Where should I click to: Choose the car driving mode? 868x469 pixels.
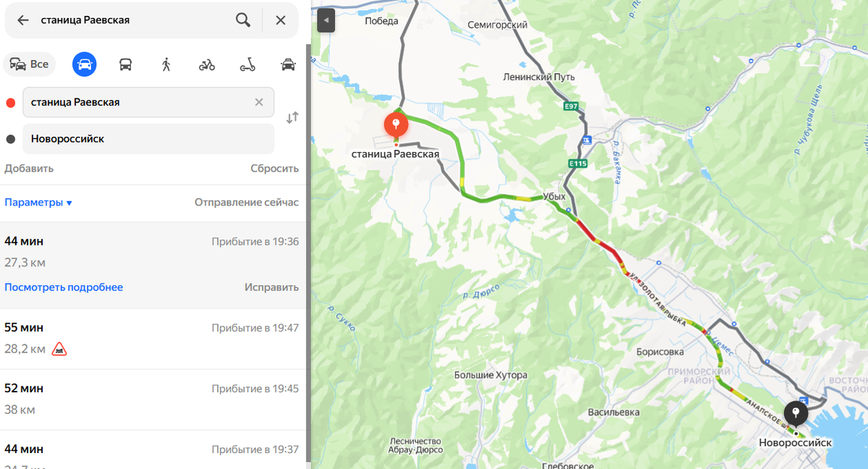[85, 64]
